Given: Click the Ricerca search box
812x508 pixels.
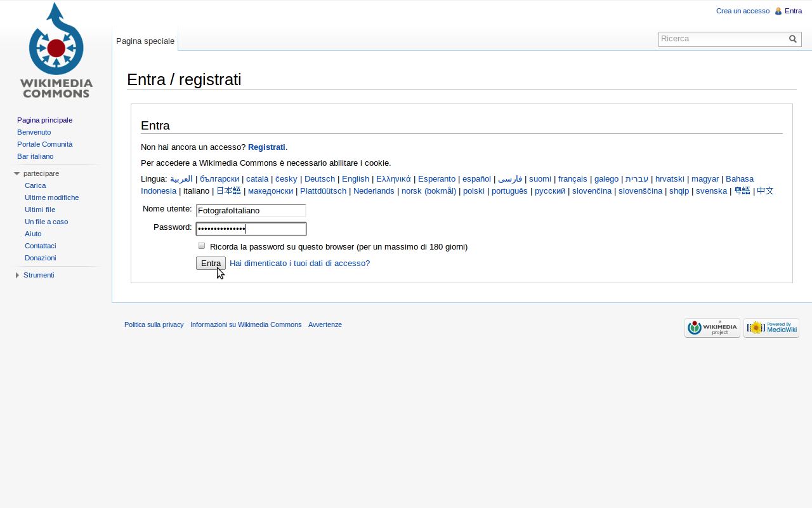Looking at the screenshot, I should (722, 39).
